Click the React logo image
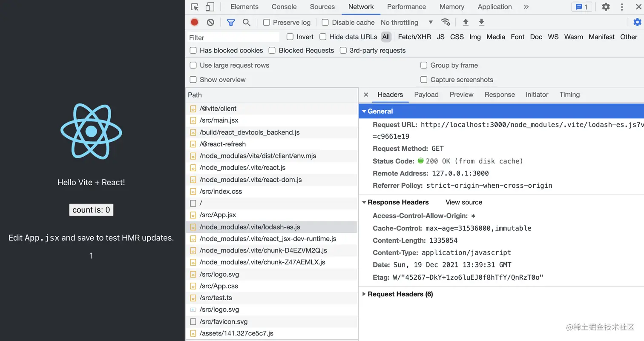644x341 pixels. pyautogui.click(x=91, y=131)
